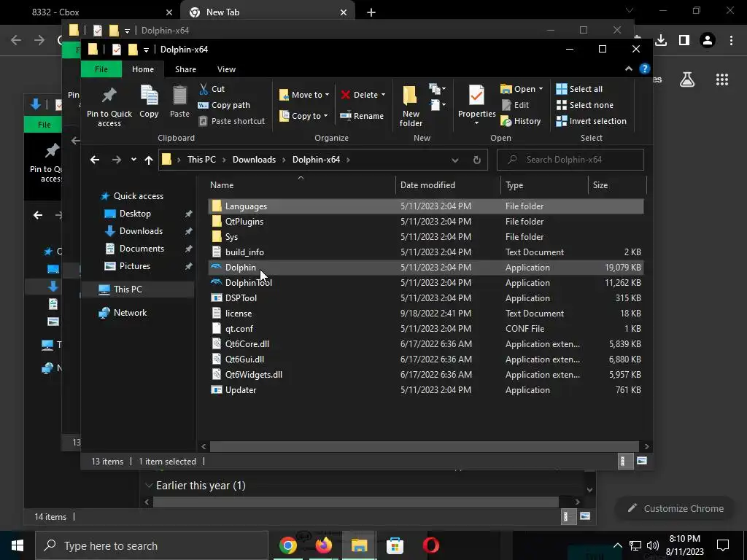Viewport: 747px width, 560px height.
Task: Expand the Open dropdown arrow
Action: click(x=541, y=89)
